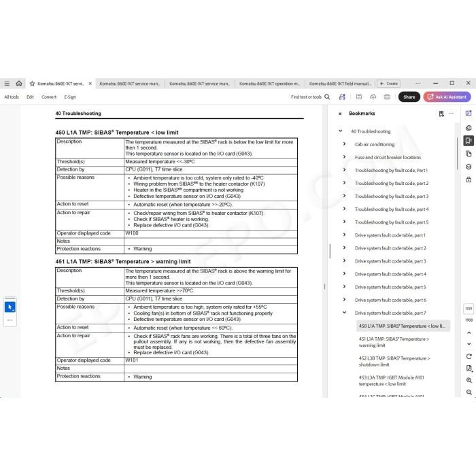The height and width of the screenshot is (476, 476).
Task: Open the Cab air conditioning bookmark text
Action: pyautogui.click(x=375, y=144)
